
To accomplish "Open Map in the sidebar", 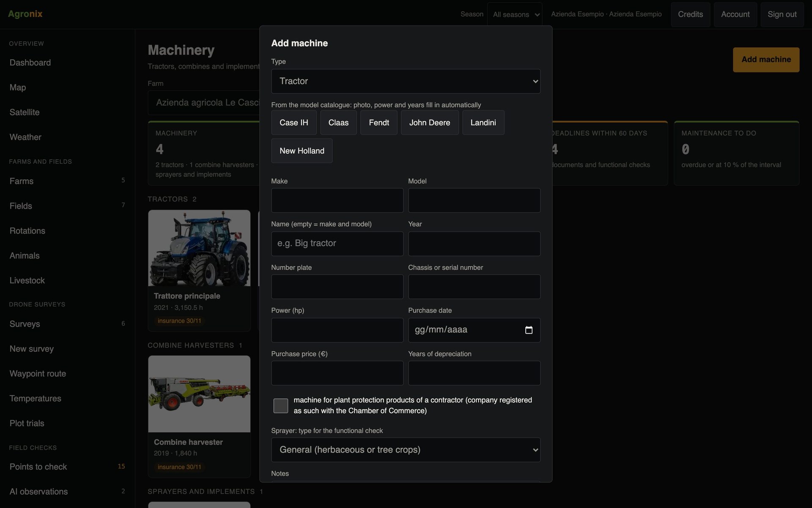I will pyautogui.click(x=18, y=88).
